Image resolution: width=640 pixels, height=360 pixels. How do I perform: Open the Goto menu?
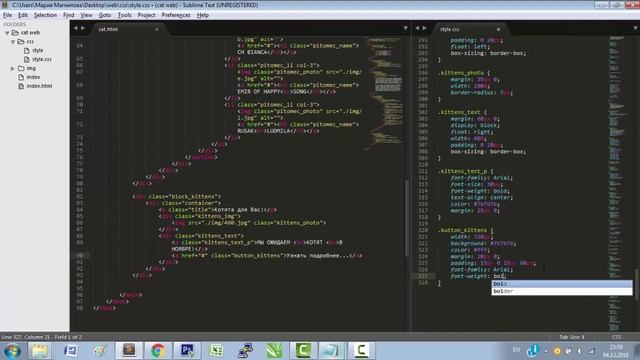pos(105,15)
